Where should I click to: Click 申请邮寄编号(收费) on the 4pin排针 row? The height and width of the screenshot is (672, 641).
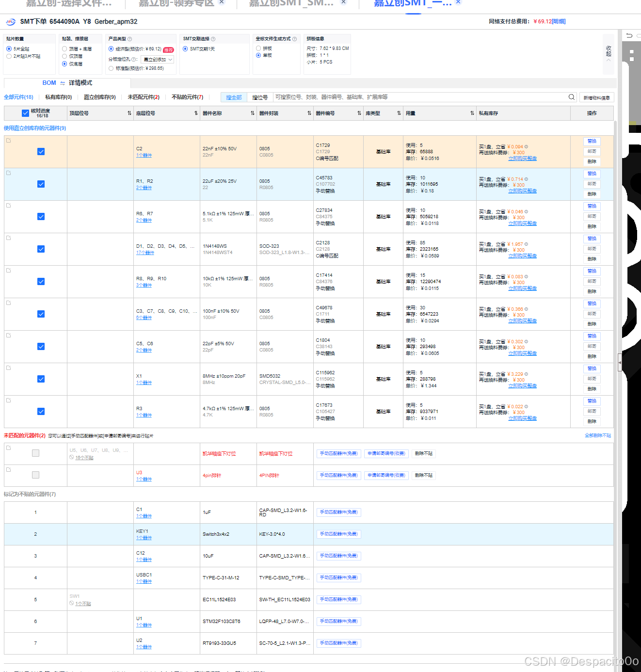point(386,475)
